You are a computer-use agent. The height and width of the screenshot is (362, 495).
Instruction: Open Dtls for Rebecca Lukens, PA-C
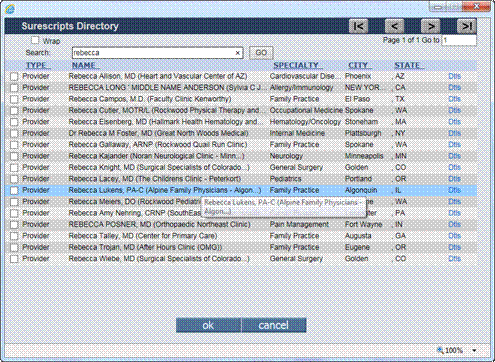pyautogui.click(x=454, y=190)
